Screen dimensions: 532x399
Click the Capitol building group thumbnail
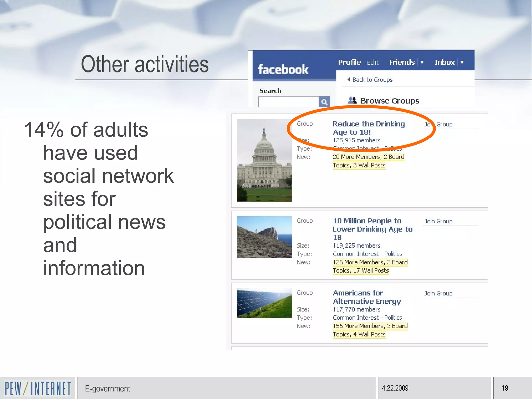tap(264, 161)
